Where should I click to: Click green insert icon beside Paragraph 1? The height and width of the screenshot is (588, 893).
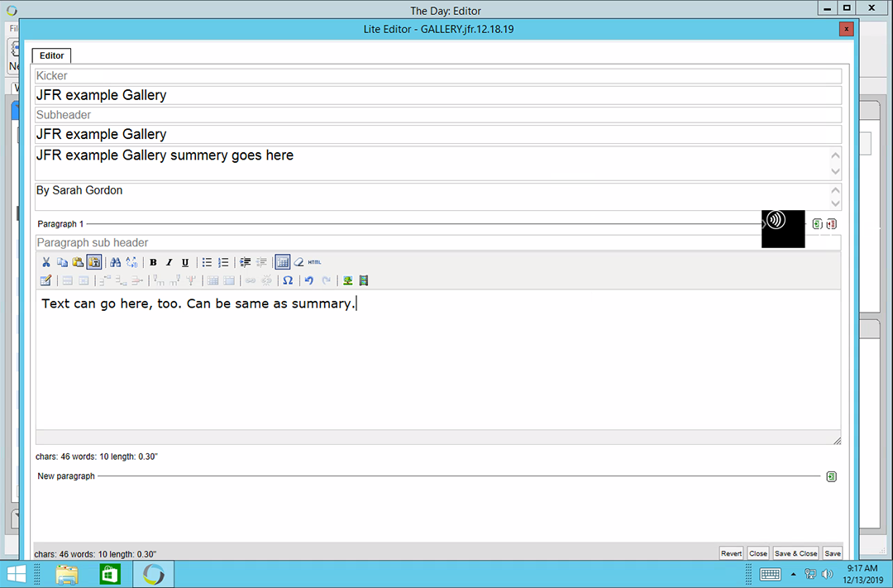tap(817, 224)
